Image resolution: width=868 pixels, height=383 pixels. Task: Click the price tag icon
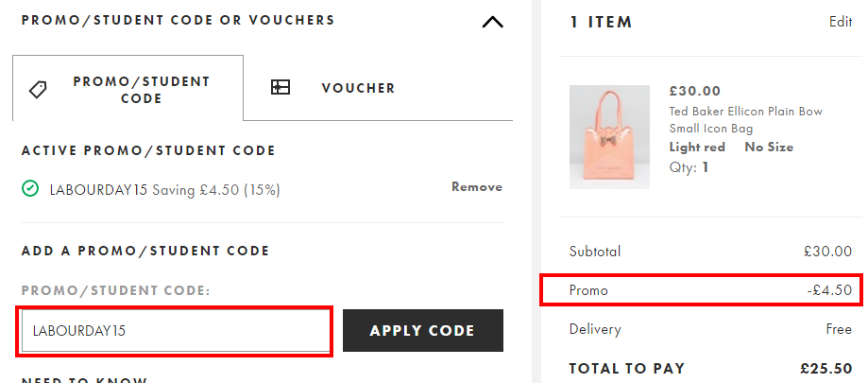pyautogui.click(x=38, y=89)
